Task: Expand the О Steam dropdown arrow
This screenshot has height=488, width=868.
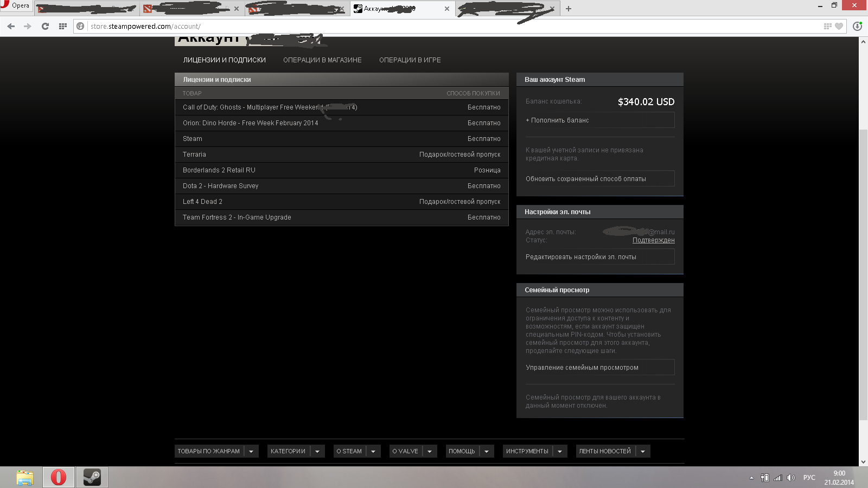Action: click(373, 451)
